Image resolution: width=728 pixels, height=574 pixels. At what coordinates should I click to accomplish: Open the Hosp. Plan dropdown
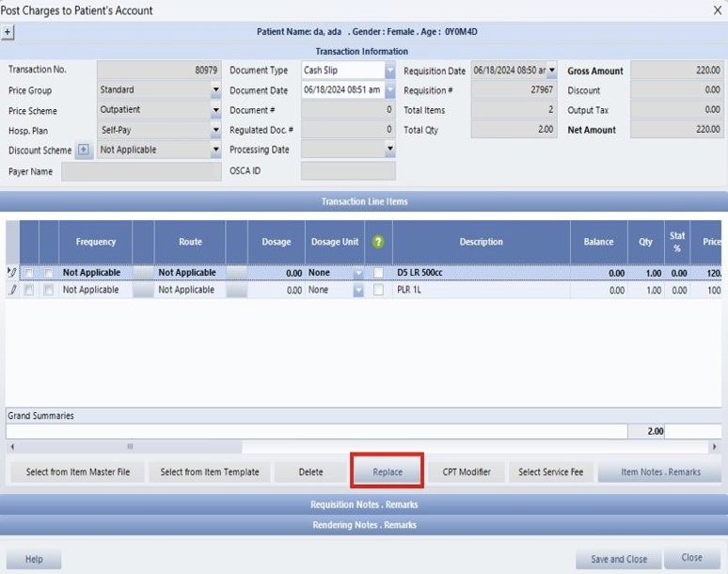(215, 130)
